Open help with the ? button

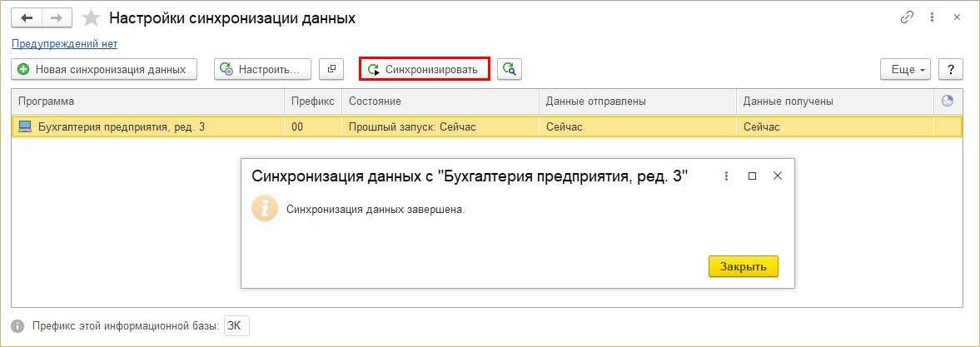tap(951, 70)
